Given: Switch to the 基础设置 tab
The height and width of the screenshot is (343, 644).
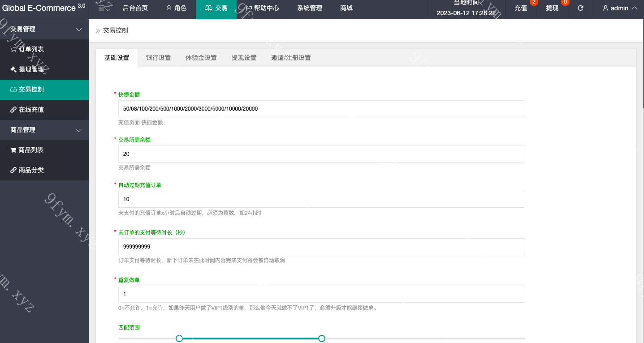Looking at the screenshot, I should tap(117, 58).
